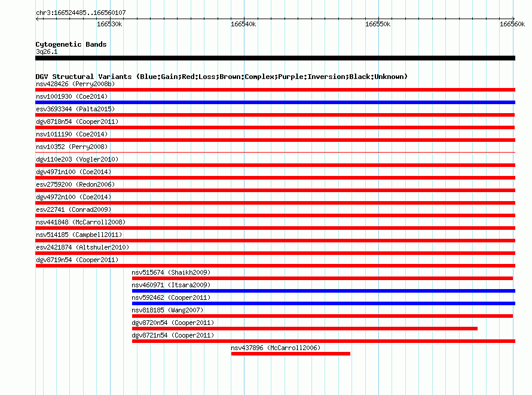Click the red bar under nsv515674
Image resolution: width=532 pixels, height=395 pixels.
click(x=322, y=278)
